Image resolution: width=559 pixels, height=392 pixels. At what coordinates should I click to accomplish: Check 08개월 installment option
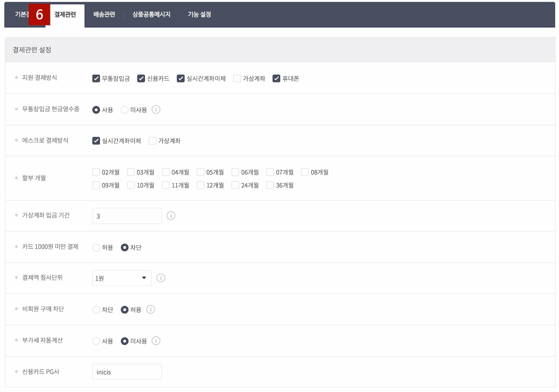click(305, 172)
